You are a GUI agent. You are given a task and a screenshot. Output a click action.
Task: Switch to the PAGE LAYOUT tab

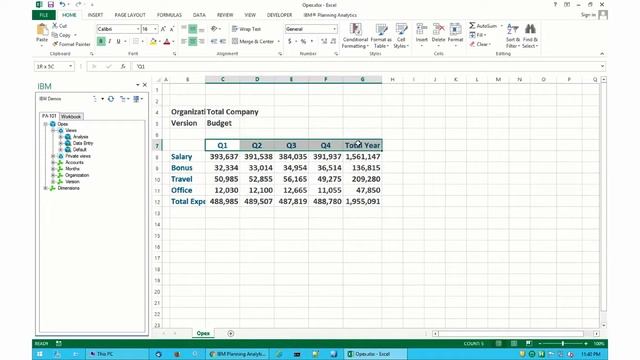tap(130, 15)
